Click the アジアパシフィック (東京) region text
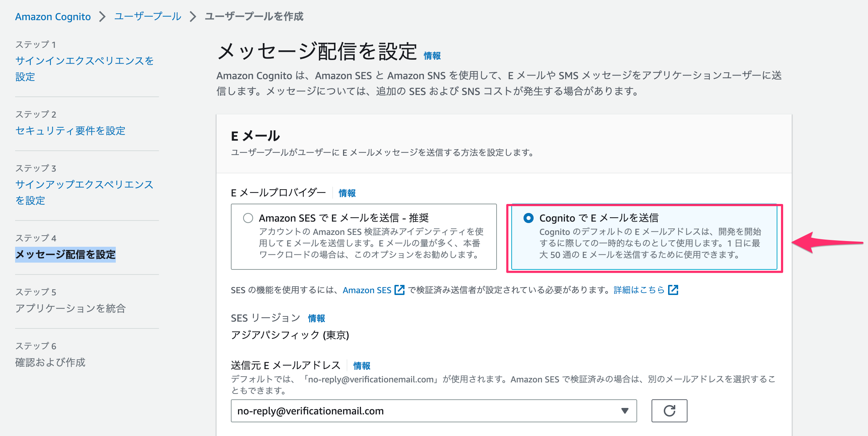This screenshot has height=436, width=868. (290, 335)
